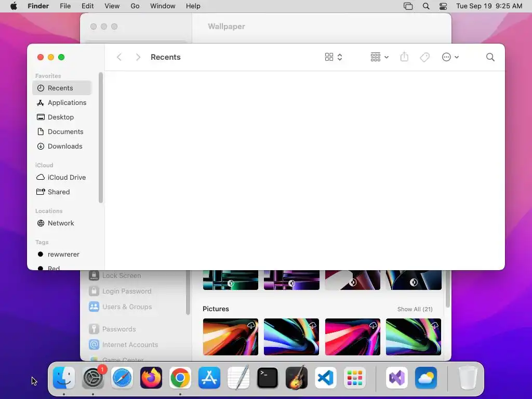Open App Store from the Dock

(x=209, y=378)
